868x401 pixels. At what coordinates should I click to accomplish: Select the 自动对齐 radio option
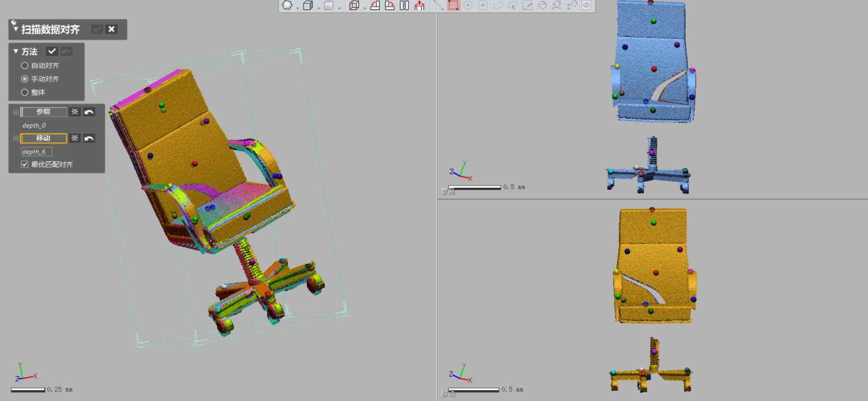(25, 66)
